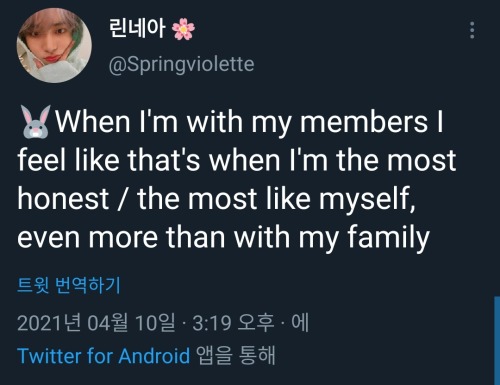Open the three-dot more options menu
Image resolution: width=500 pixels, height=385 pixels.
point(472,30)
